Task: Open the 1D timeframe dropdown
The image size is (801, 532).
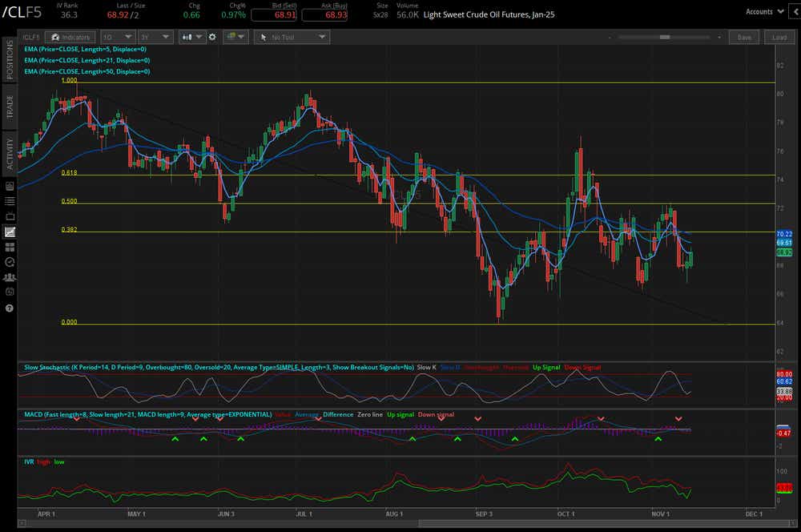Action: [x=117, y=37]
